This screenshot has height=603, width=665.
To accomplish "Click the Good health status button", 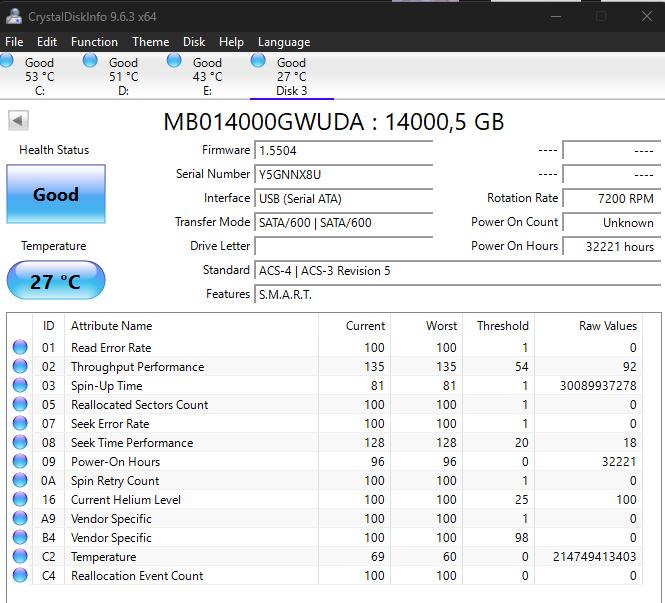I will click(x=56, y=194).
